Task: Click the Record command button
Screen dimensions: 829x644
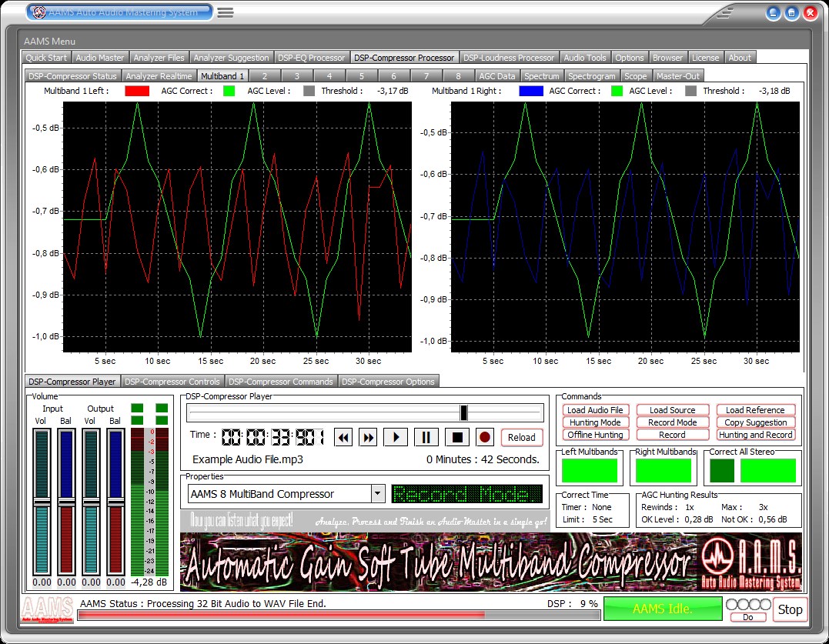Action: click(x=672, y=434)
